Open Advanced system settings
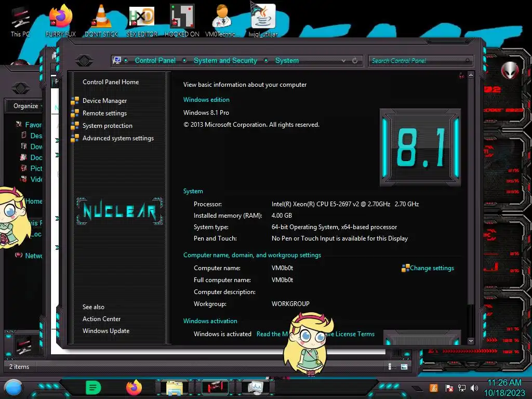532x399 pixels. click(x=118, y=138)
